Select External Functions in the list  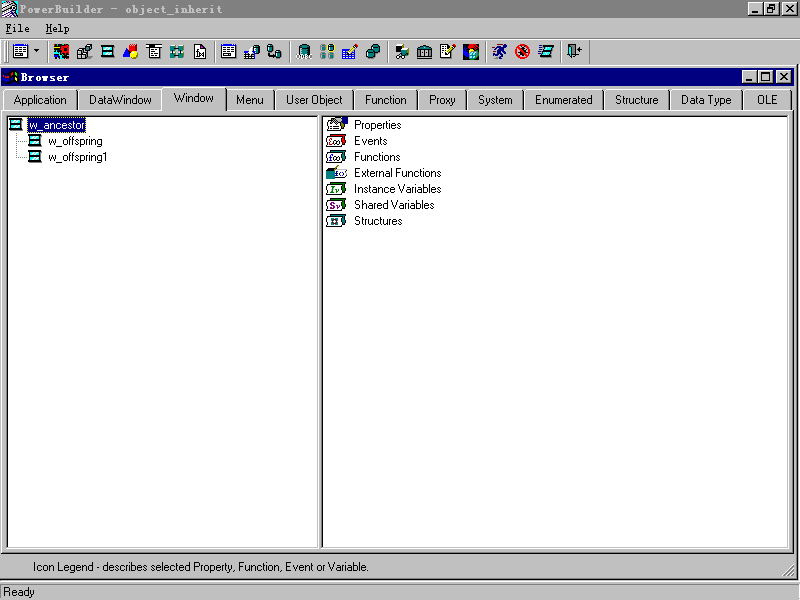(x=397, y=173)
